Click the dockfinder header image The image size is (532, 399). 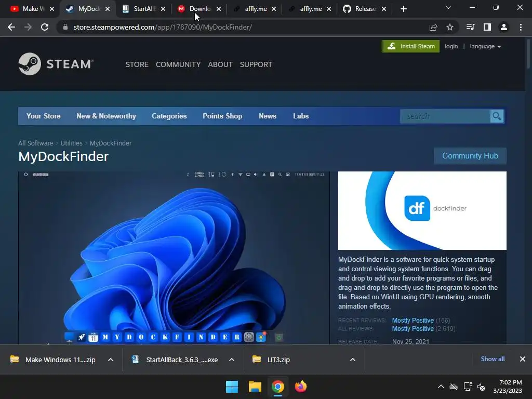tap(422, 210)
